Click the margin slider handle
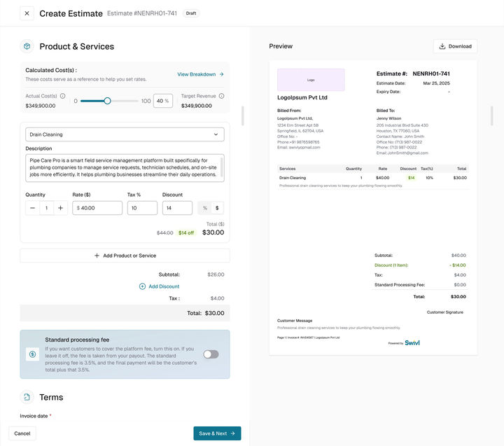 (x=107, y=101)
